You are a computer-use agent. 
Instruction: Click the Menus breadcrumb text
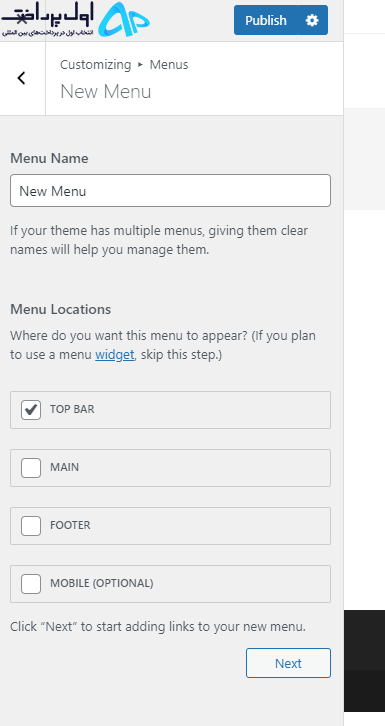tap(169, 64)
